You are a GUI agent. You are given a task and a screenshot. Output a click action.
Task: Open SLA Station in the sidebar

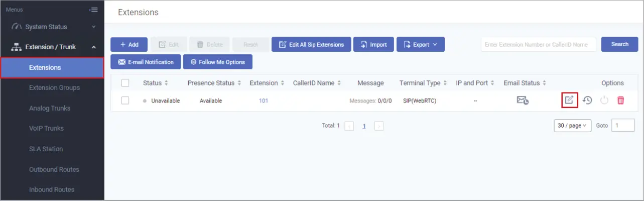point(46,149)
